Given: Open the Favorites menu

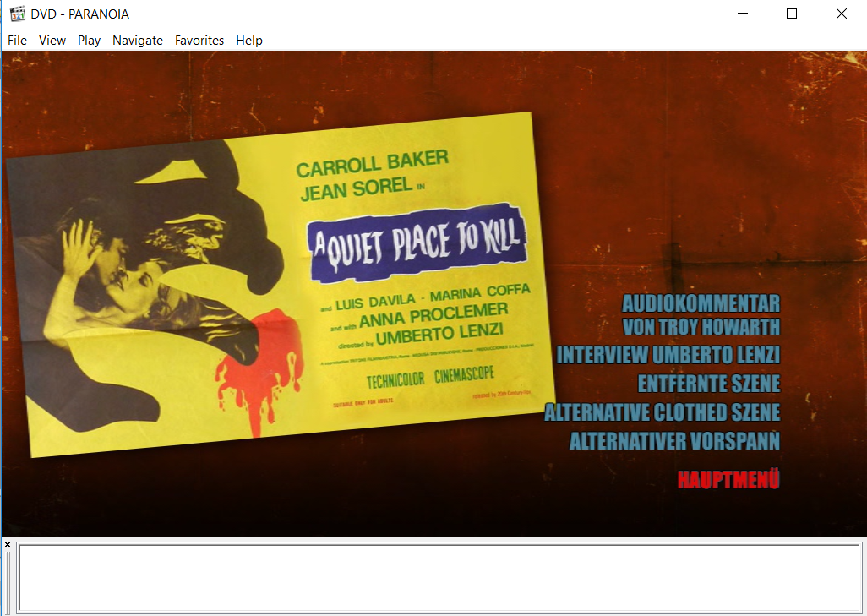Looking at the screenshot, I should (199, 41).
